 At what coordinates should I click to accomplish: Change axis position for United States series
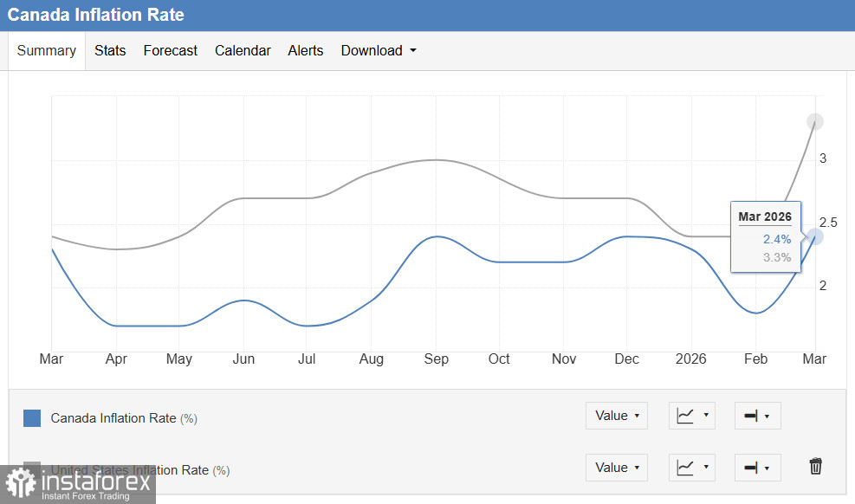(757, 468)
